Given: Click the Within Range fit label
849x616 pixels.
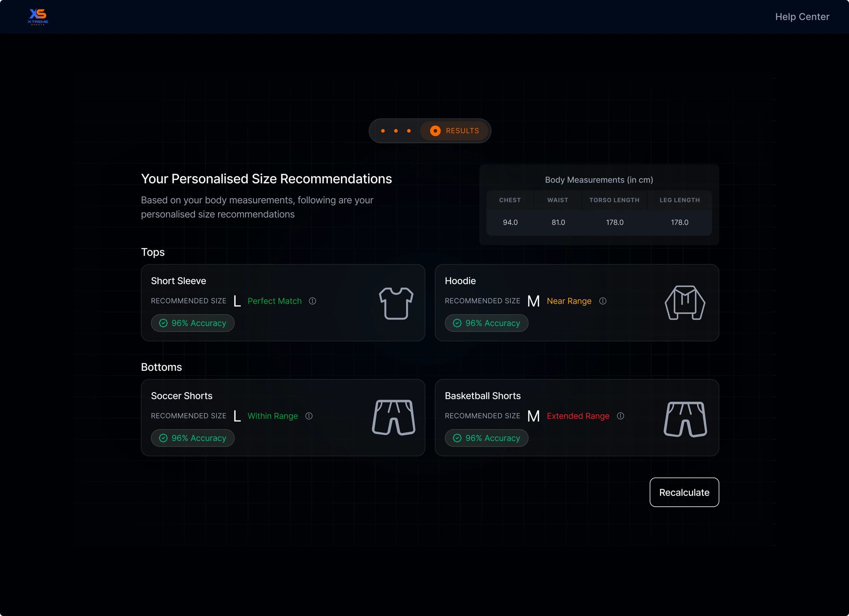Looking at the screenshot, I should tap(272, 416).
